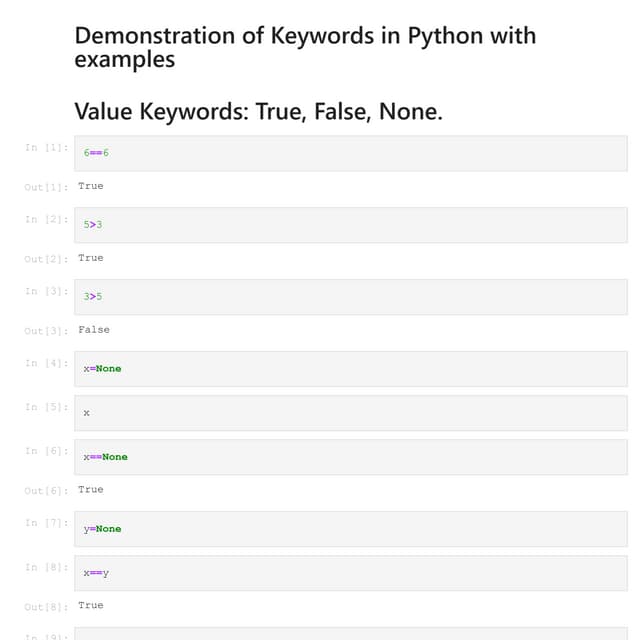Click the True output of Out[1]
The image size is (640, 640).
point(91,186)
